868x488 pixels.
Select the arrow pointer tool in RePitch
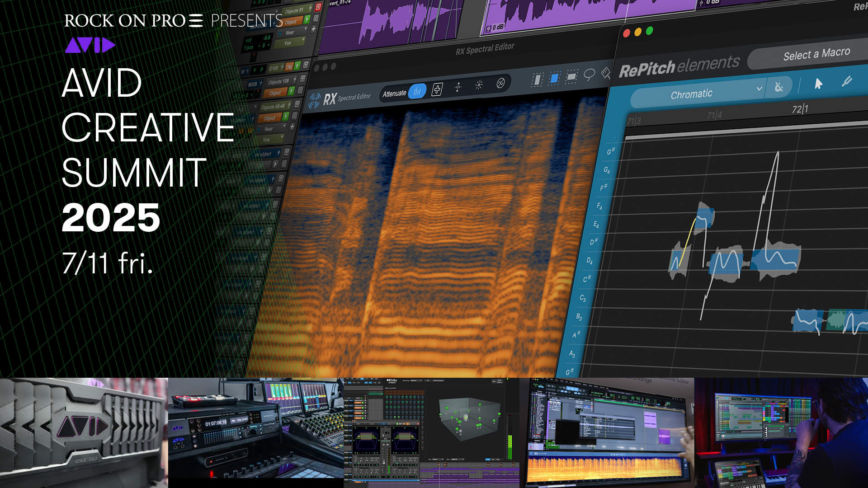pos(818,84)
